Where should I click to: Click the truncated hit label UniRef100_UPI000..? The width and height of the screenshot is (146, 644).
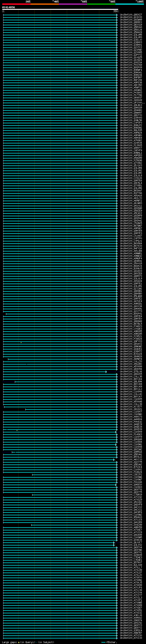[132, 103]
